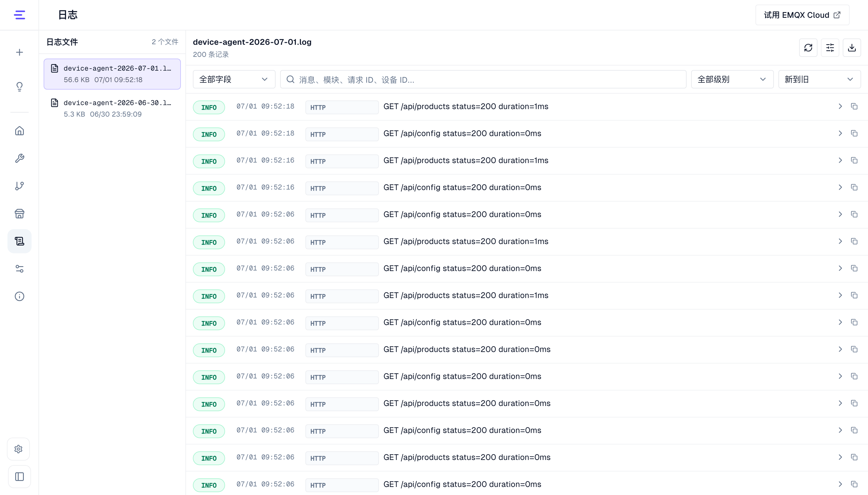This screenshot has width=868, height=495.
Task: Select the device-agent-2026-07-01 log file
Action: (112, 74)
